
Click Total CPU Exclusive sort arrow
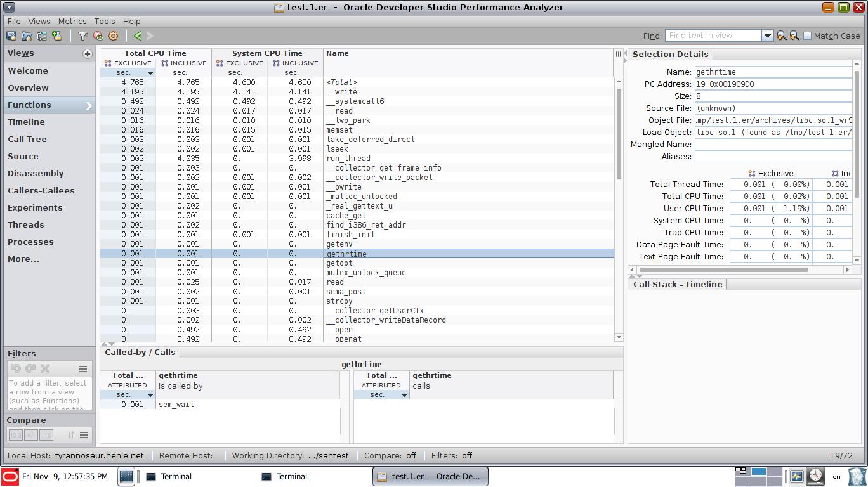click(150, 73)
